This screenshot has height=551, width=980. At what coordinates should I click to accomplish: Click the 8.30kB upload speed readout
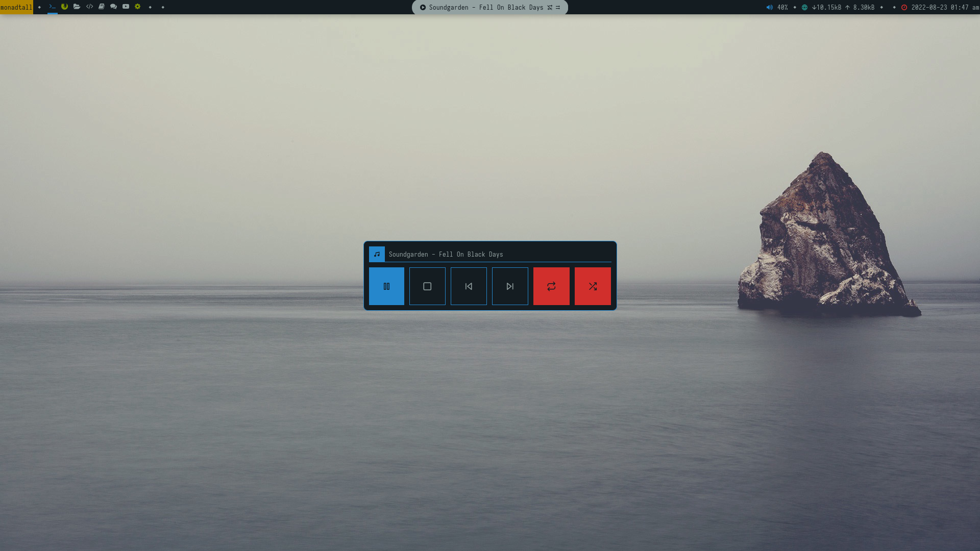[x=860, y=7]
